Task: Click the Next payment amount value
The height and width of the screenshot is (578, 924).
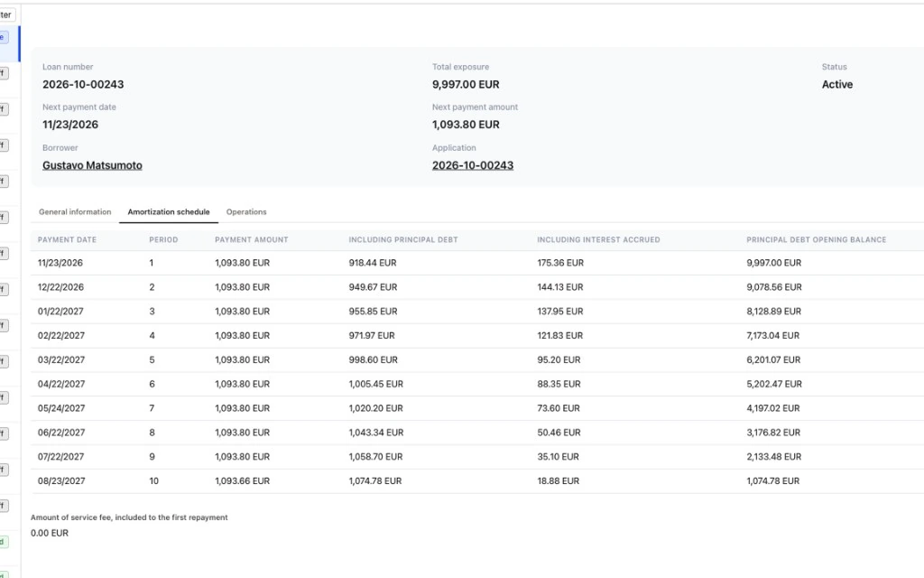Action: 466,125
